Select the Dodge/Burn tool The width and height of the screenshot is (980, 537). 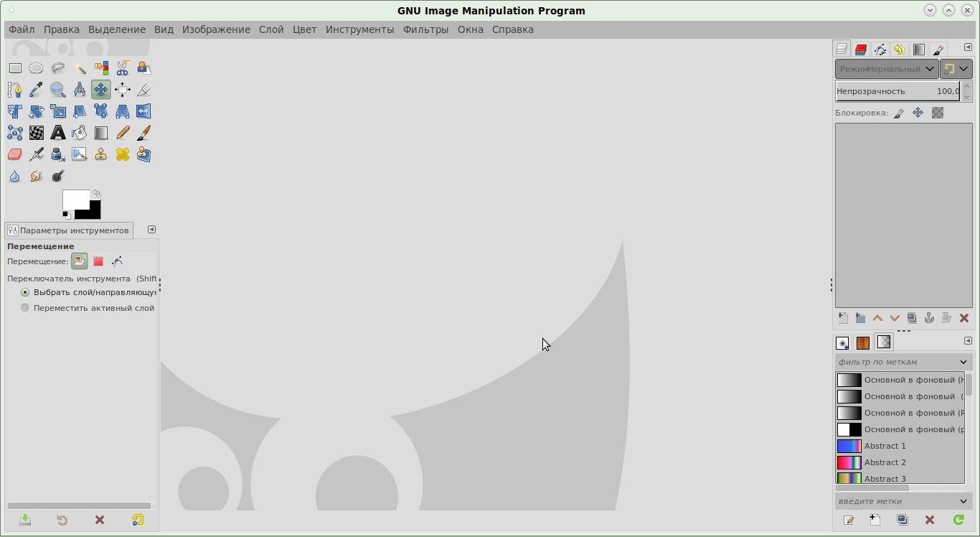58,176
